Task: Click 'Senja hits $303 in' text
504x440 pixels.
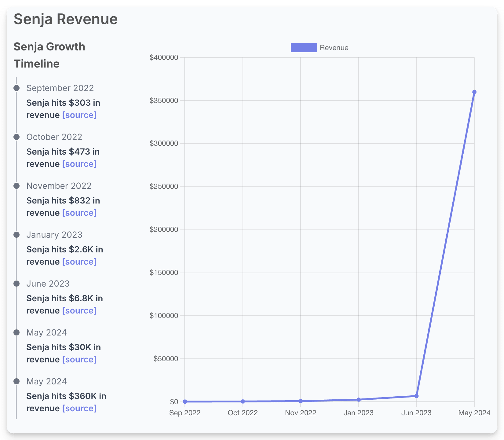Action: 63,103
